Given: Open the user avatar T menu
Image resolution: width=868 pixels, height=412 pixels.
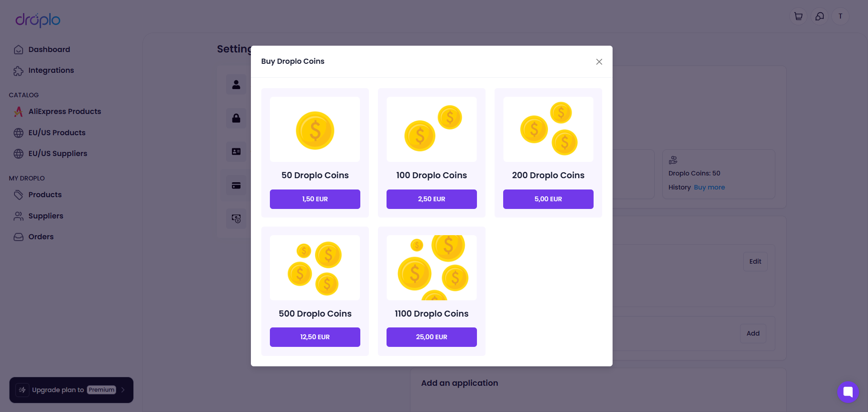Looking at the screenshot, I should pyautogui.click(x=840, y=16).
